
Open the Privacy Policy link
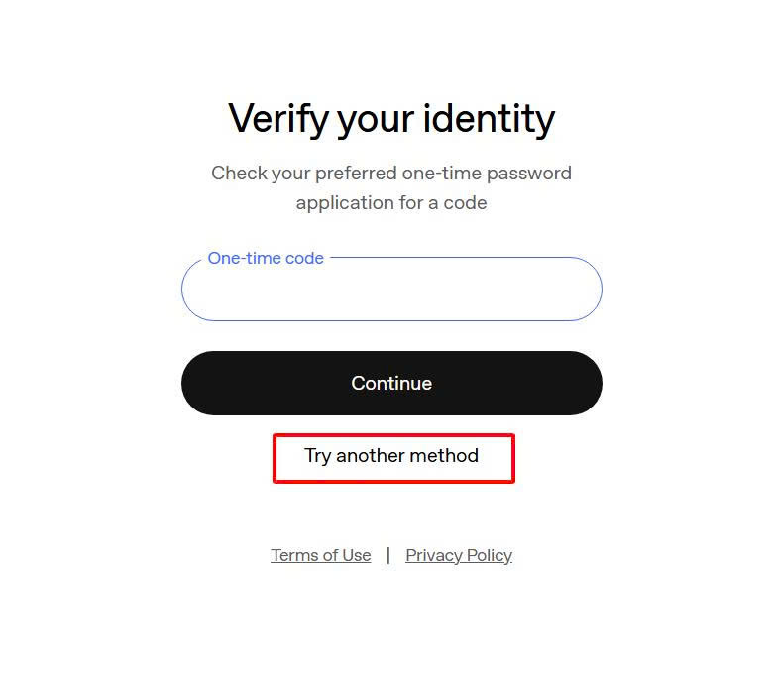(459, 555)
